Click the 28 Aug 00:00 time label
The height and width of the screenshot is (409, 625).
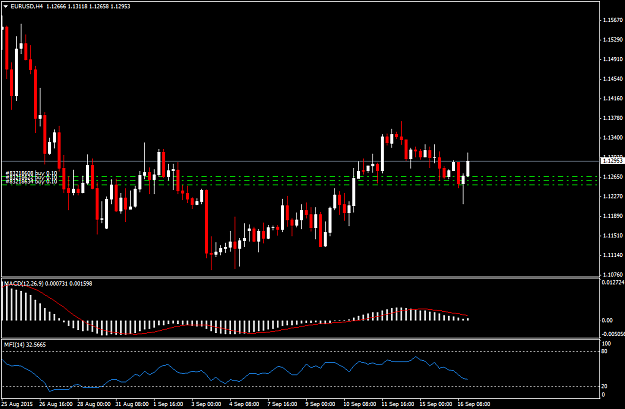94,404
